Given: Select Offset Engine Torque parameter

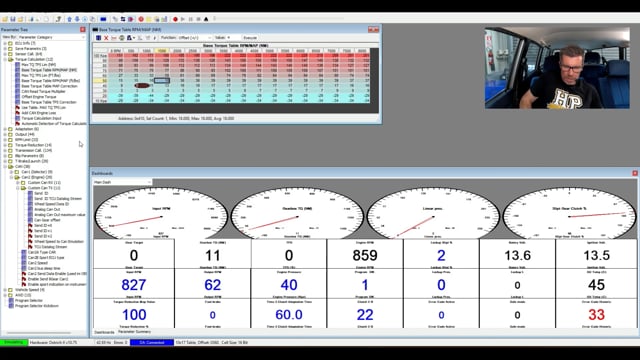Looking at the screenshot, I should 39,97.
